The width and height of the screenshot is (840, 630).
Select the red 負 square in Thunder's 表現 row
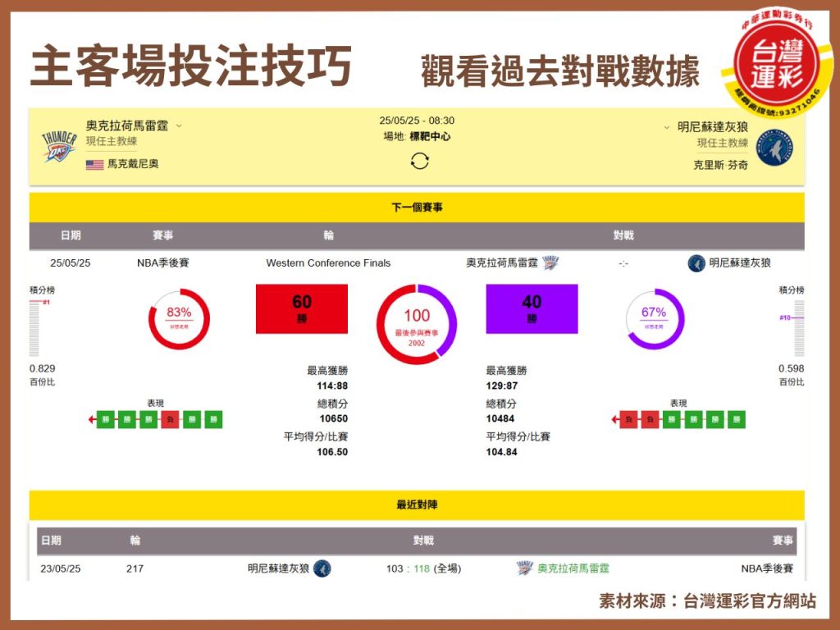pos(170,419)
